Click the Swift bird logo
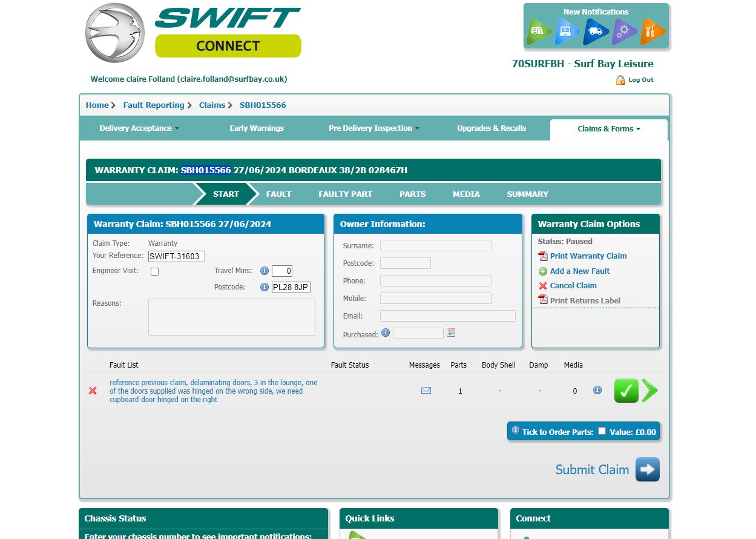This screenshot has width=756, height=539. pyautogui.click(x=114, y=33)
